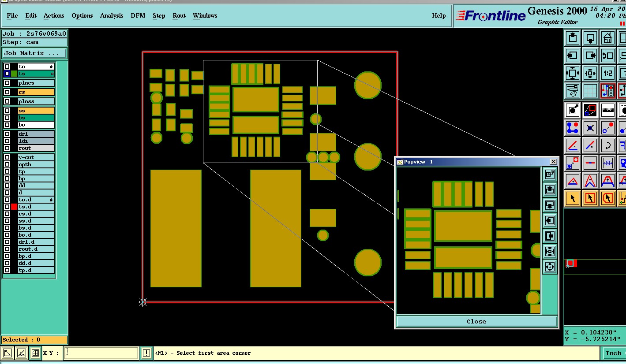
Task: Click the pan right icon in main toolbar
Action: click(590, 56)
